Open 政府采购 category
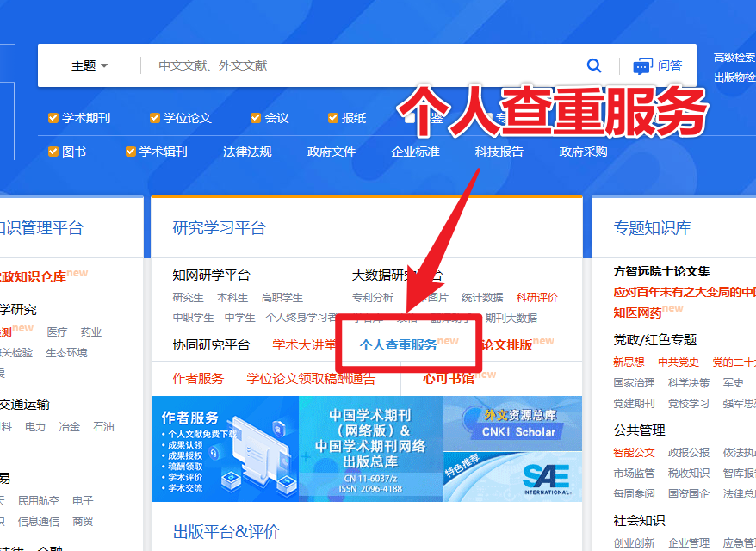This screenshot has width=756, height=551. 583,152
